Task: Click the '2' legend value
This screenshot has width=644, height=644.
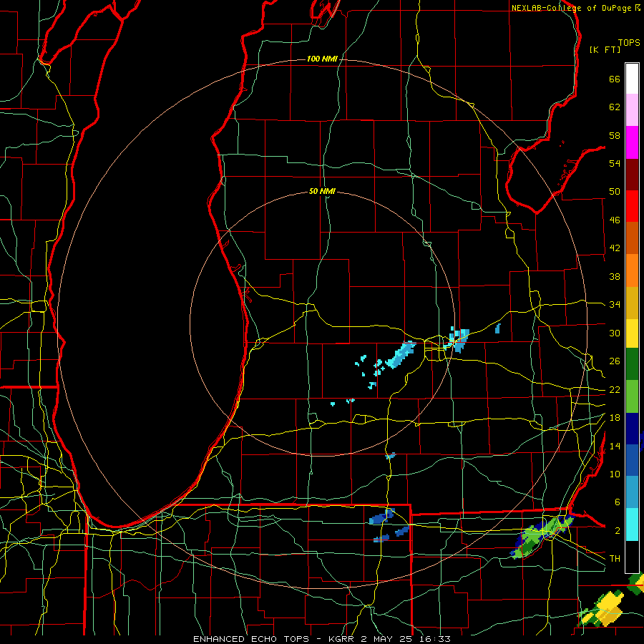Action: [617, 531]
